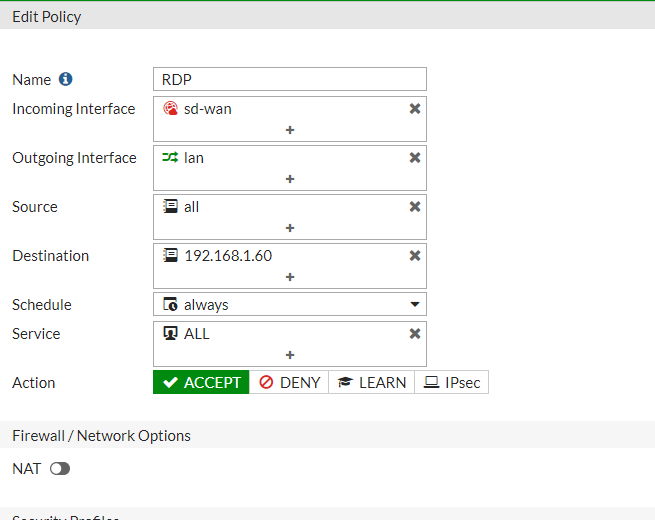This screenshot has width=655, height=520.
Task: Remove 'all' from Source field
Action: (415, 206)
